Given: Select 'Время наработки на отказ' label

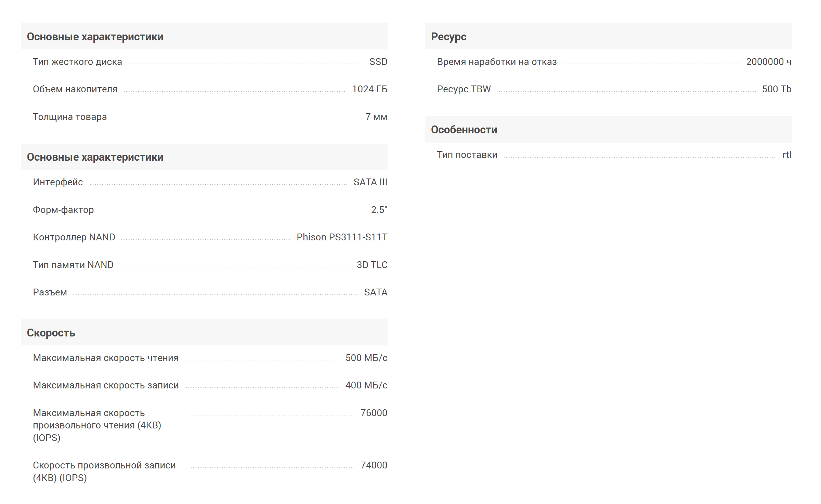Looking at the screenshot, I should pos(497,62).
